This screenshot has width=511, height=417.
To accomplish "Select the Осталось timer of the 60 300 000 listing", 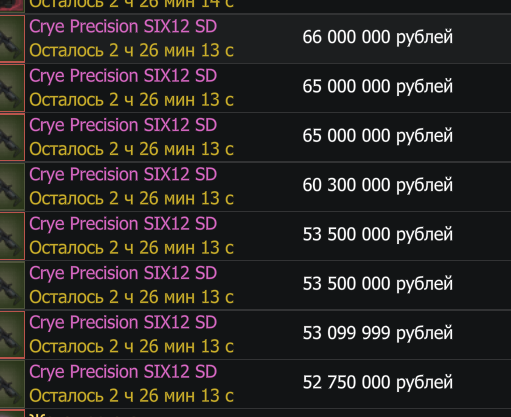I will (x=132, y=199).
